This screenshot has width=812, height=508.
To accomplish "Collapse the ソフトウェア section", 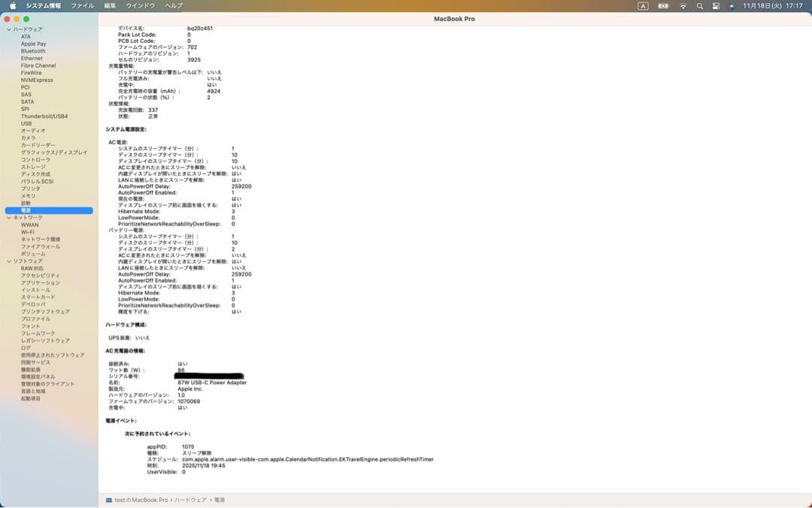I will click(9, 262).
